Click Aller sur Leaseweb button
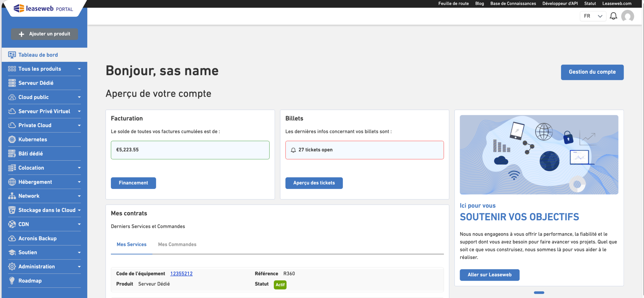This screenshot has height=298, width=644. click(490, 275)
